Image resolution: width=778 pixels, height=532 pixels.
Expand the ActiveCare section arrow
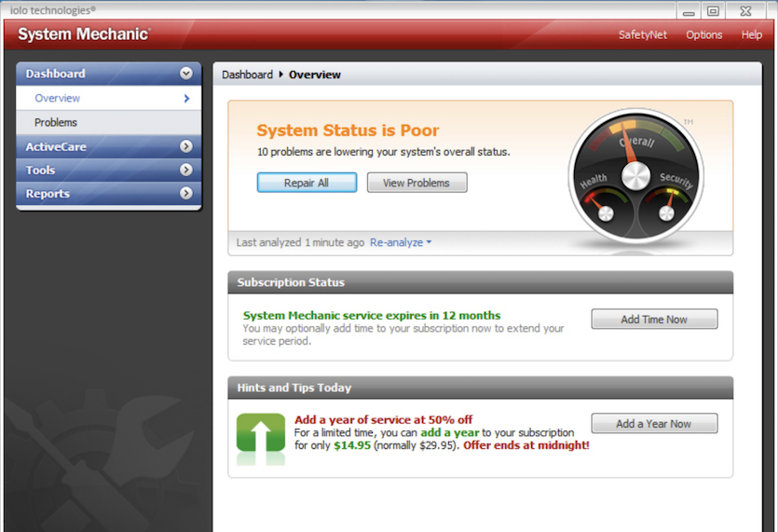186,146
